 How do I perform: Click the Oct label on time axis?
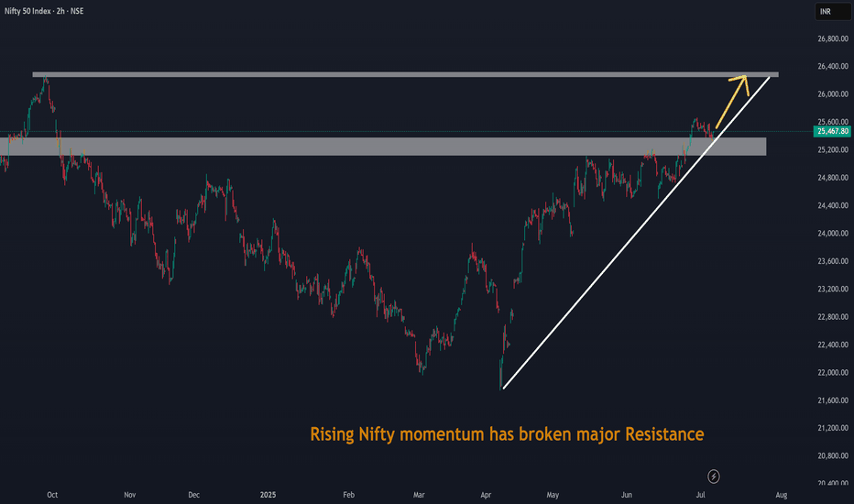[52, 495]
